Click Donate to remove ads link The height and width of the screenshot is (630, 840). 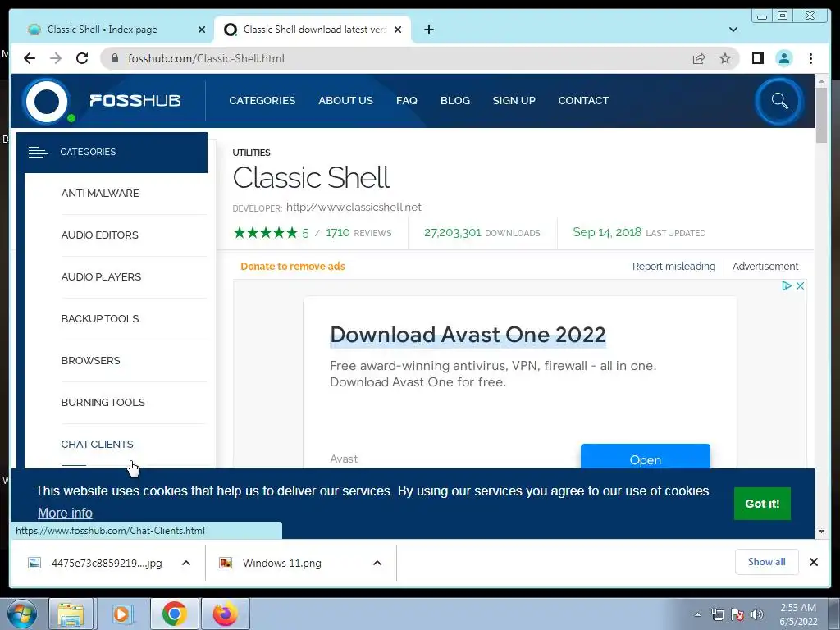293,267
